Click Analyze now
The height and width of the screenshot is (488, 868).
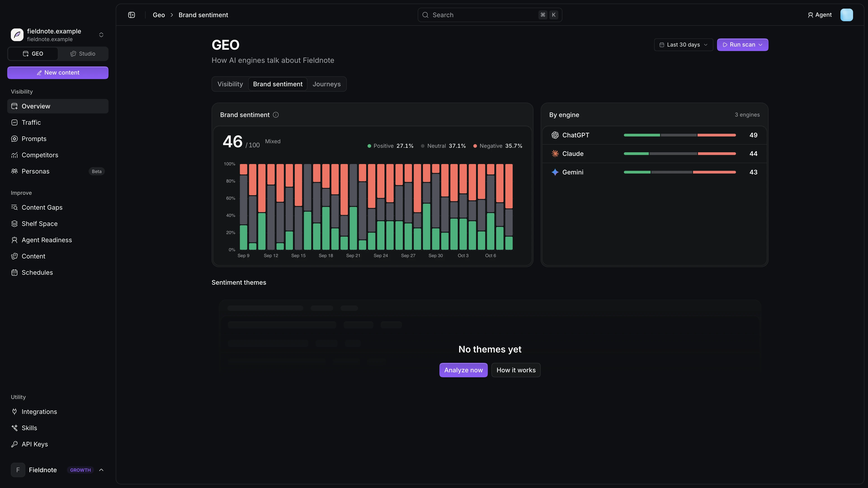tap(463, 370)
